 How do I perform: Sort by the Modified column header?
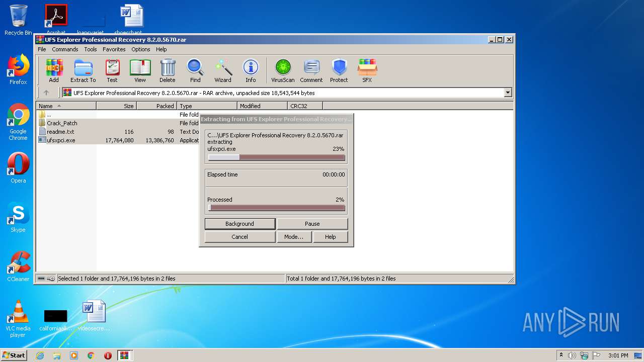click(x=262, y=106)
